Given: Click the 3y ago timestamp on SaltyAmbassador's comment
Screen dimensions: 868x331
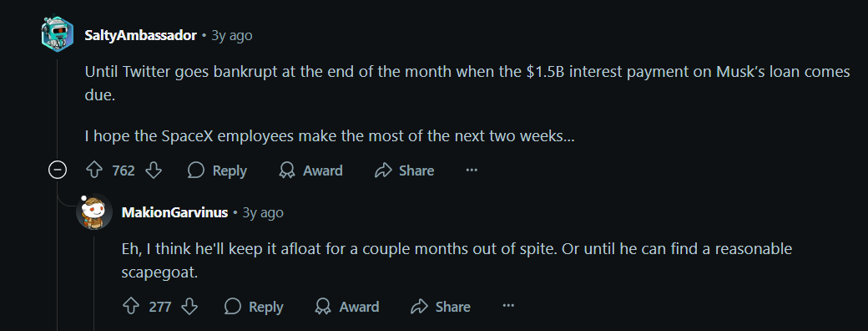Looking at the screenshot, I should point(232,35).
